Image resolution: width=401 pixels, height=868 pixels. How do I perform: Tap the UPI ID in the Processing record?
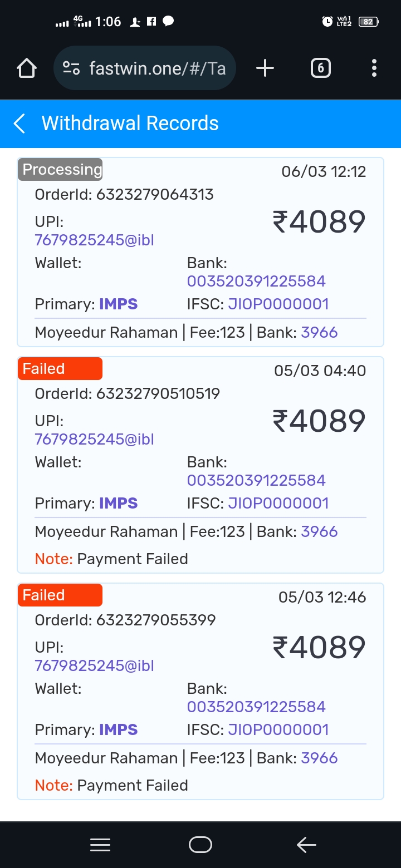[94, 240]
